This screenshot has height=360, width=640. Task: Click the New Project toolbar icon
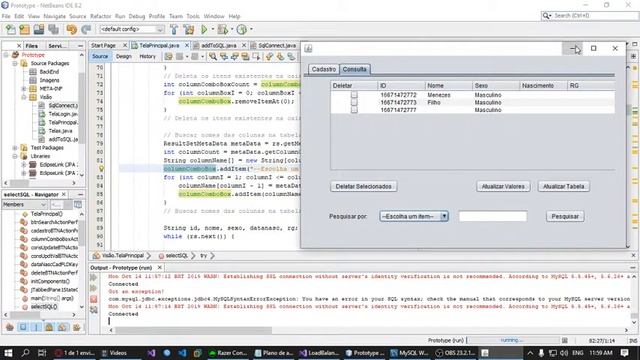(x=24, y=29)
